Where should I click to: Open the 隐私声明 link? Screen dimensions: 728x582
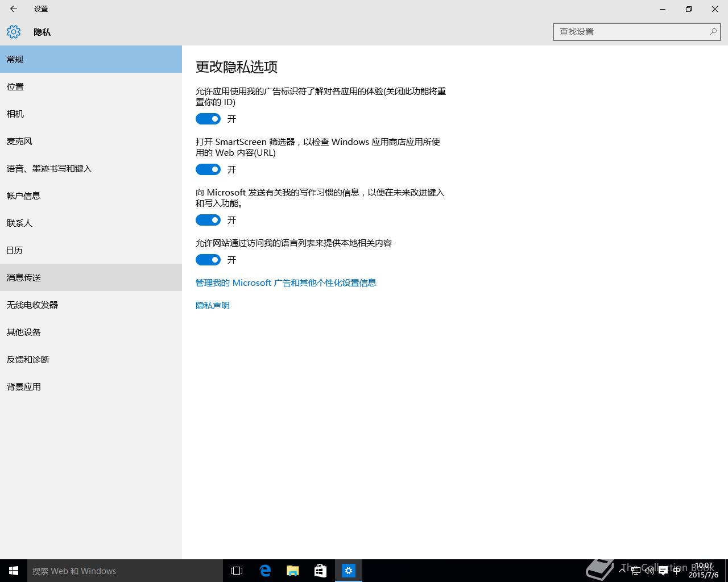pos(213,305)
